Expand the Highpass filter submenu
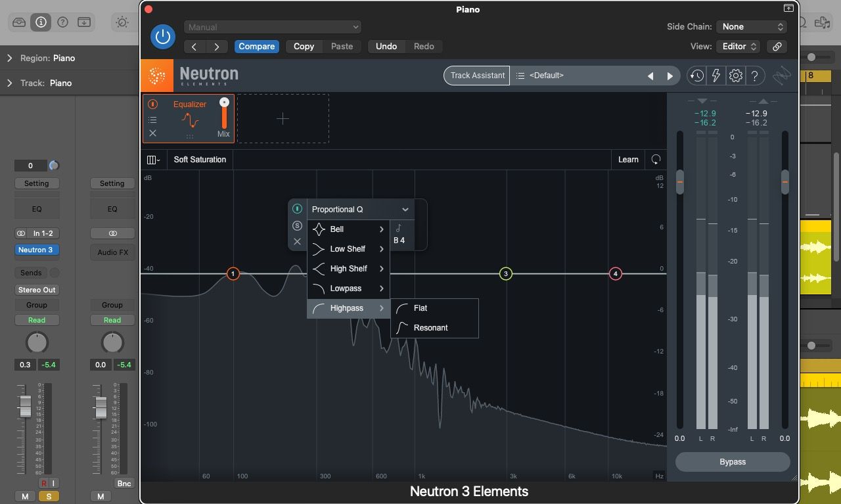 348,308
